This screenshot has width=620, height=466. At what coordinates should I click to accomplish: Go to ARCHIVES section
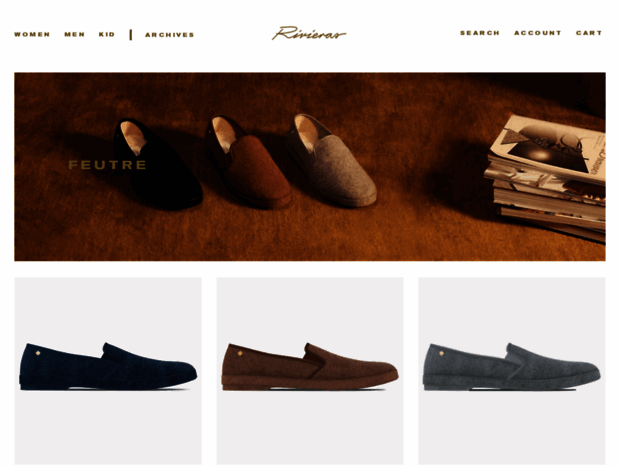click(x=169, y=35)
